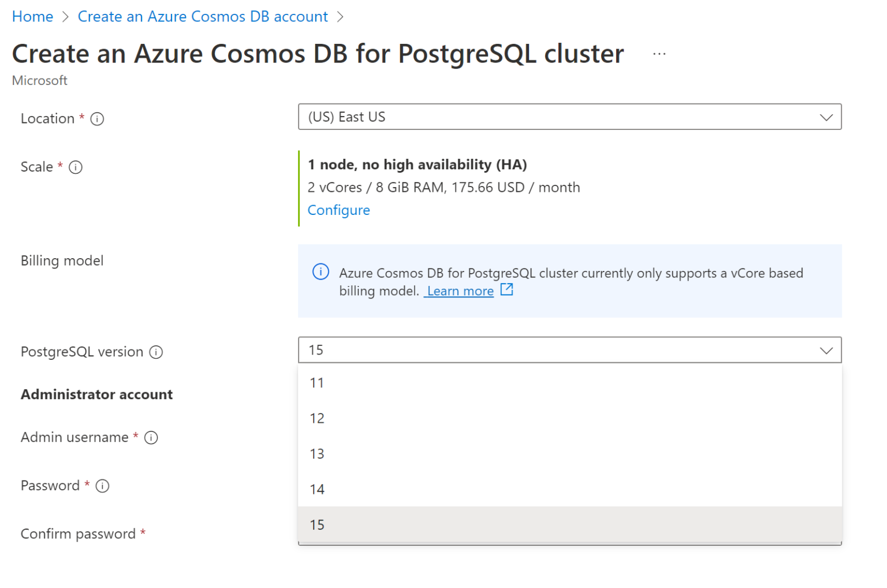Screen dimensions: 887x588
Task: Open the external link icon after Learn more
Action: [506, 290]
